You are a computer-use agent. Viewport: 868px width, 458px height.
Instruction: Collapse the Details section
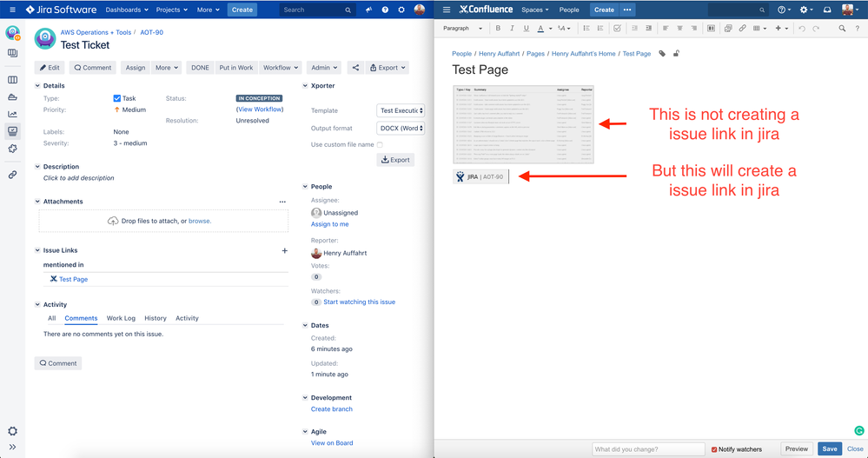coord(37,86)
